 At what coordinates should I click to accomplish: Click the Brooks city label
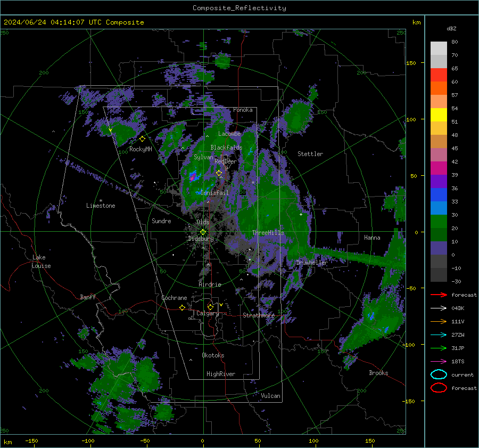(x=378, y=373)
